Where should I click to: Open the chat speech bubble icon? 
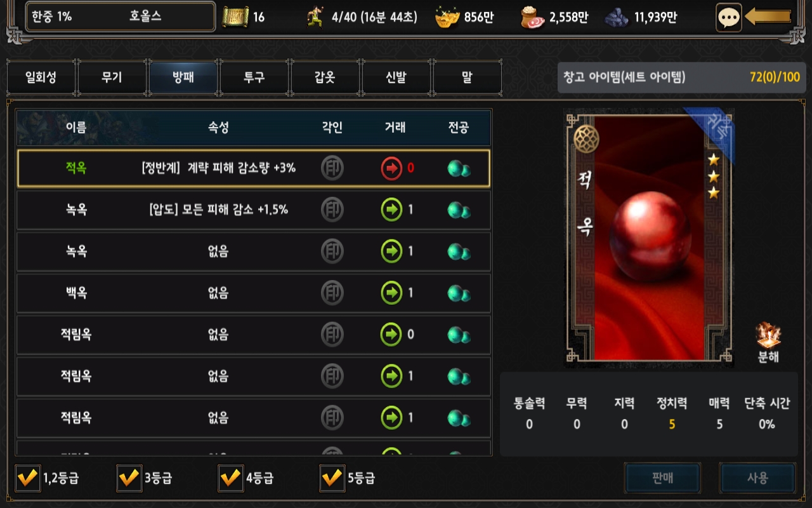(729, 17)
